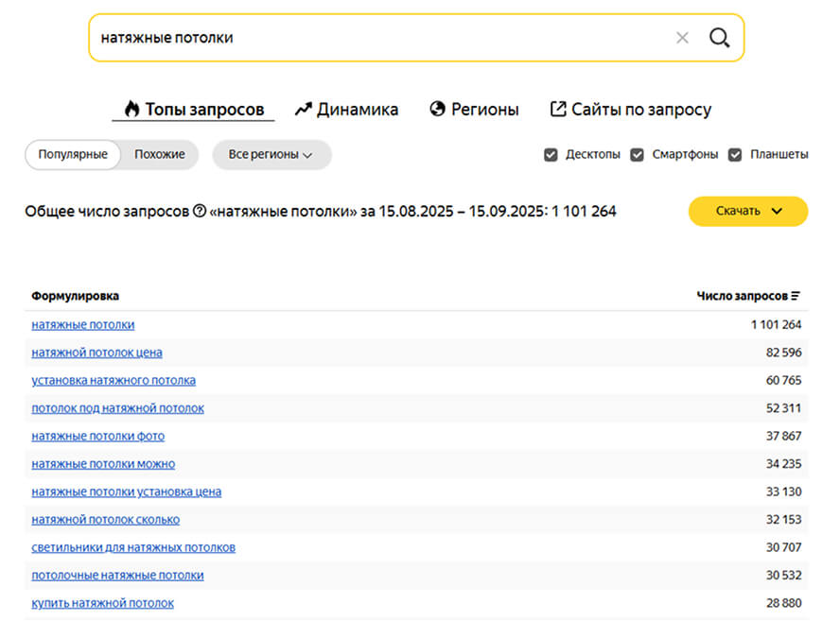This screenshot has height=621, width=840.
Task: Disable the Планшеты checkbox
Action: tap(735, 155)
